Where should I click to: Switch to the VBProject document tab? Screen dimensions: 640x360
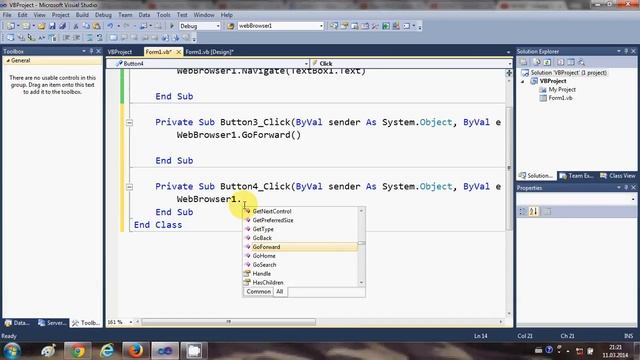(x=120, y=52)
